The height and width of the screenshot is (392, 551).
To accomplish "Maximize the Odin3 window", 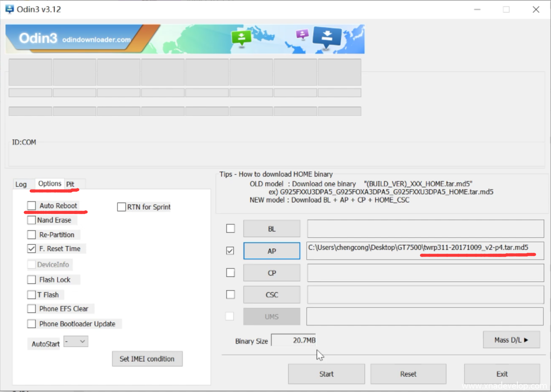I will [x=506, y=9].
